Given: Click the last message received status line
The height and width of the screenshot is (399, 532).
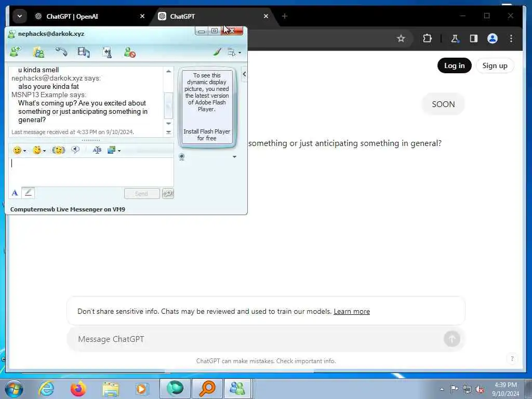Looking at the screenshot, I should tap(73, 132).
